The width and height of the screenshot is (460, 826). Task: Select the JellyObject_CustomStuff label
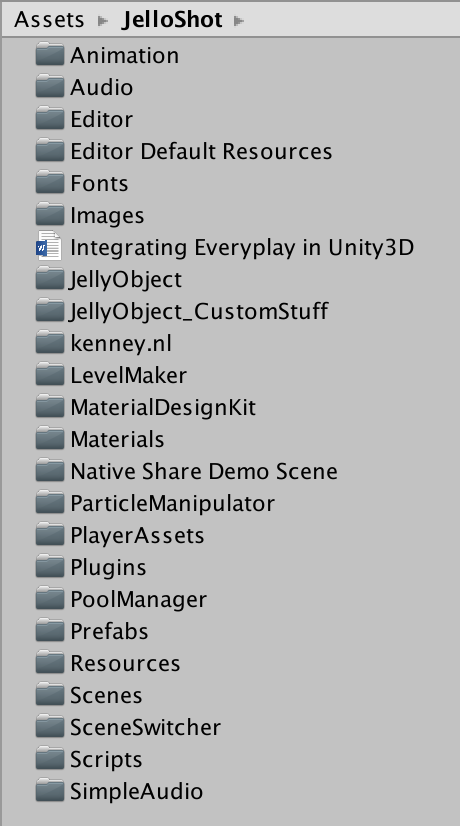199,311
